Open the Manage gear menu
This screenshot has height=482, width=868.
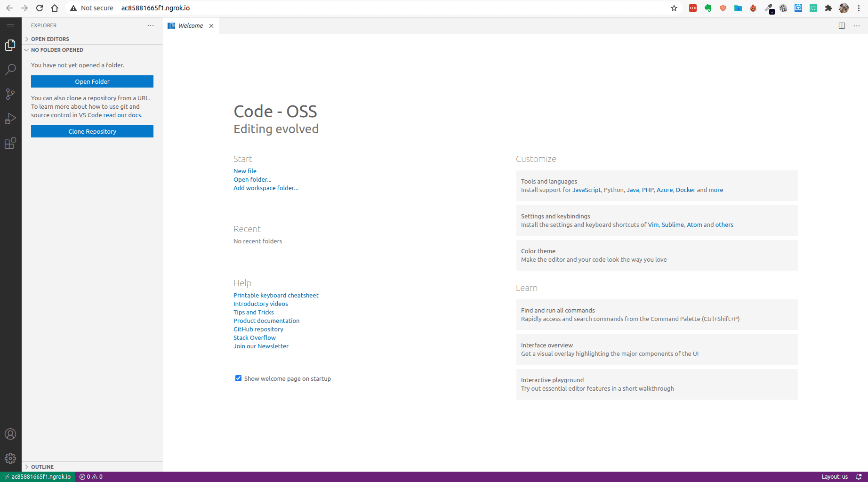pos(10,458)
